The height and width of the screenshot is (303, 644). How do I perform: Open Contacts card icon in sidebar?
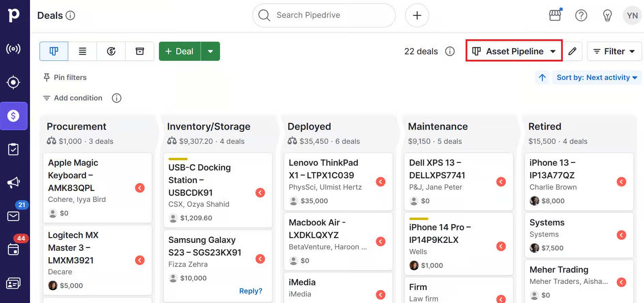13,283
